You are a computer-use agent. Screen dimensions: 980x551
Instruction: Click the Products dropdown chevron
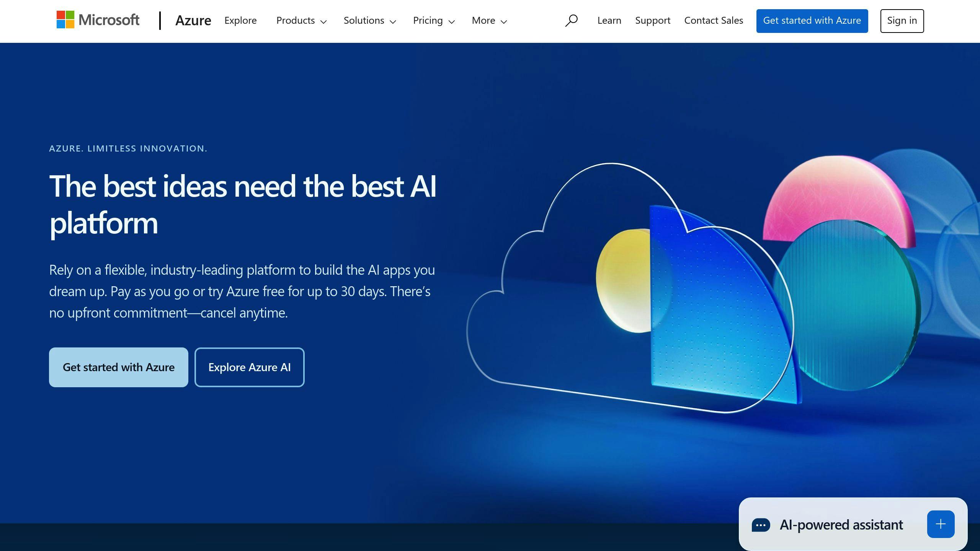tap(323, 21)
